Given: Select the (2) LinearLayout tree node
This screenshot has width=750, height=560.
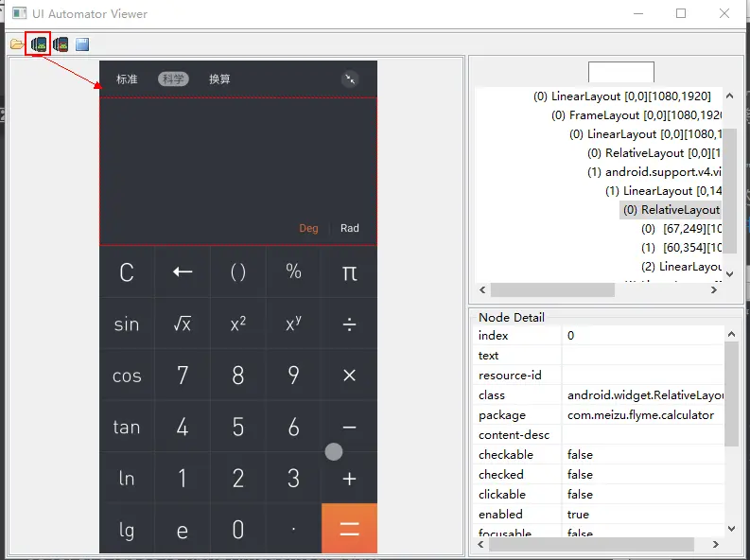Looking at the screenshot, I should click(681, 267).
